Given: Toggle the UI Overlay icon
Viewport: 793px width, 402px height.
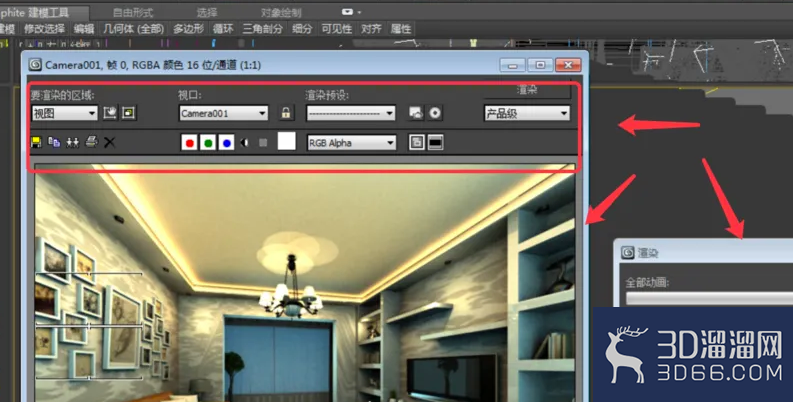Looking at the screenshot, I should [x=416, y=143].
